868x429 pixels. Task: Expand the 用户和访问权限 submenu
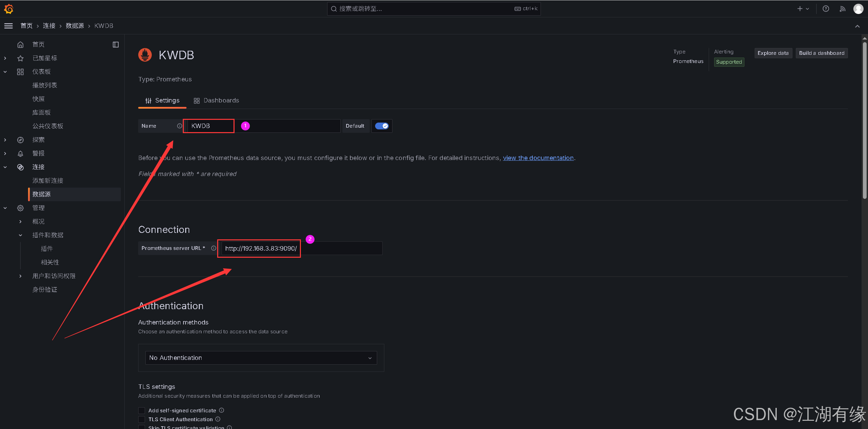click(x=20, y=276)
